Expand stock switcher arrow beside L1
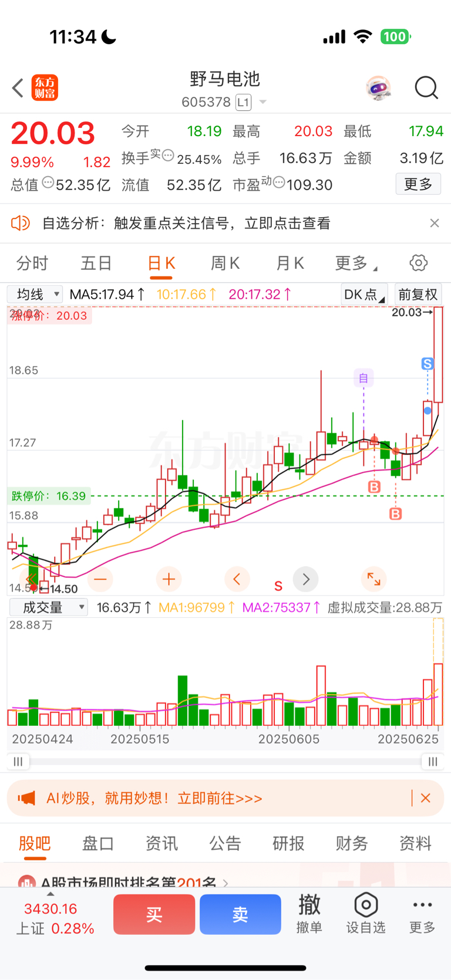This screenshot has width=451, height=980. (x=263, y=102)
